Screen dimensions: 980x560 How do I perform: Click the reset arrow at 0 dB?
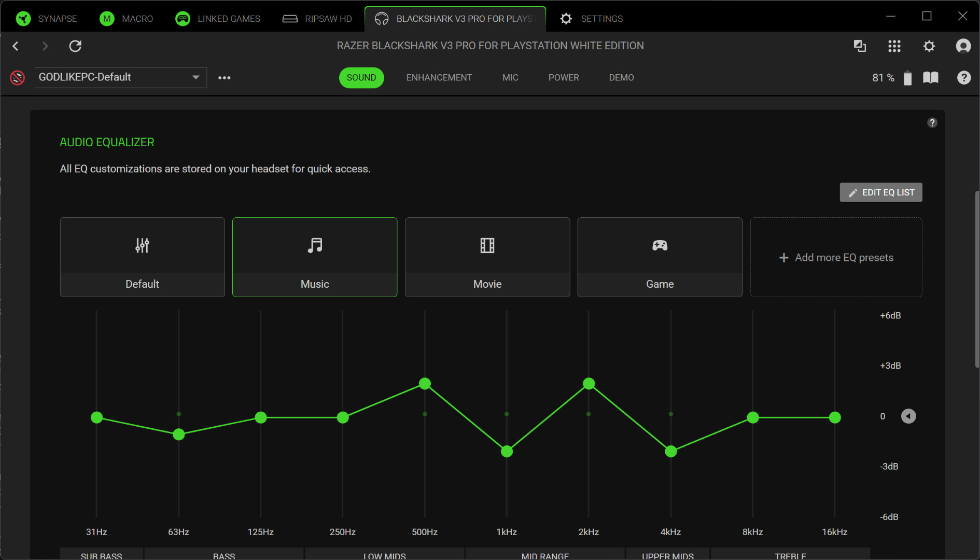pos(908,416)
